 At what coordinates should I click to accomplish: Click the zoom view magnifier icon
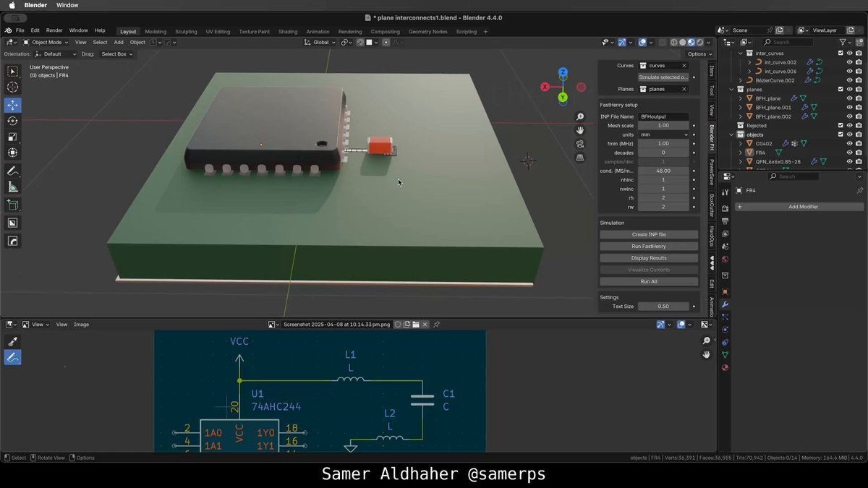(580, 117)
